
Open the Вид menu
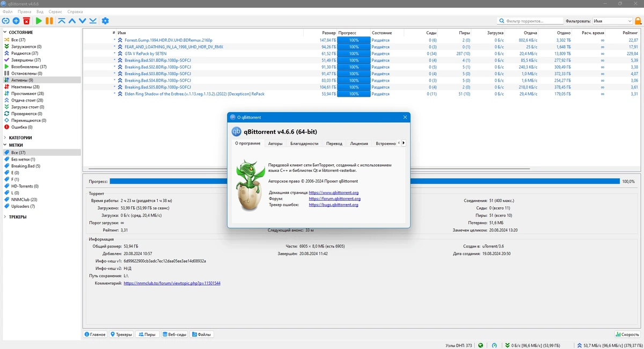pyautogui.click(x=40, y=11)
